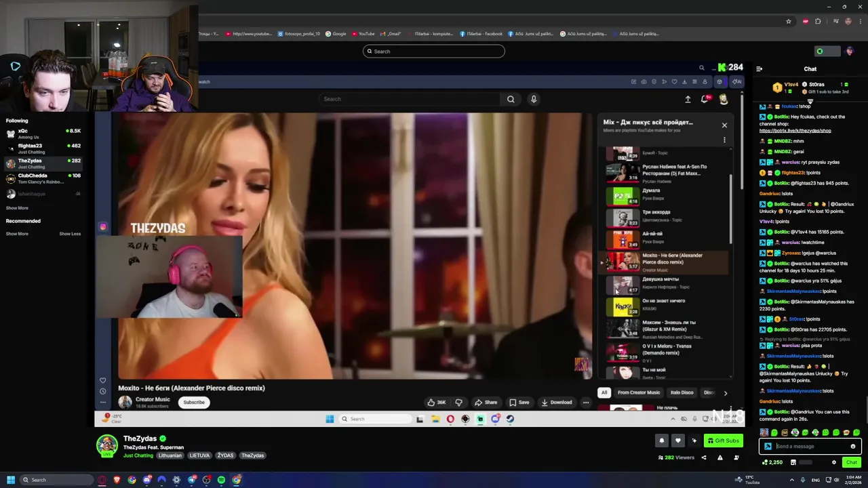Viewport: 868px width, 488px height.
Task: Click Show Less in Recommended section
Action: 70,234
